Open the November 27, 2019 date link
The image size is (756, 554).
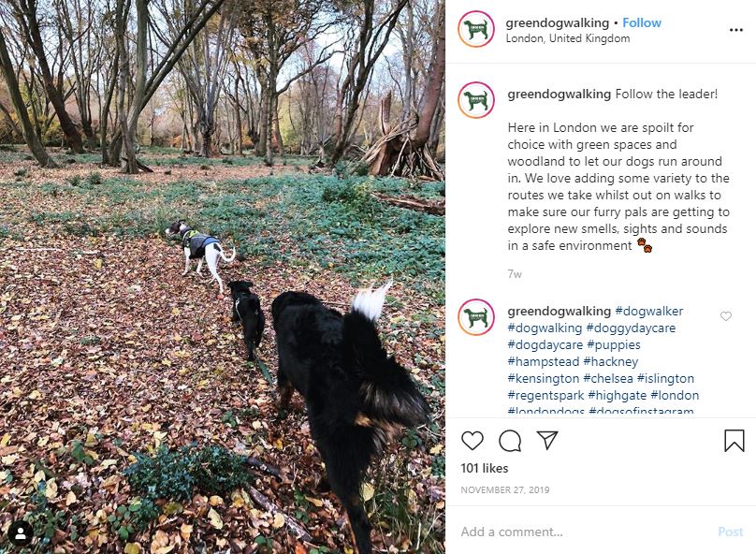pyautogui.click(x=505, y=489)
